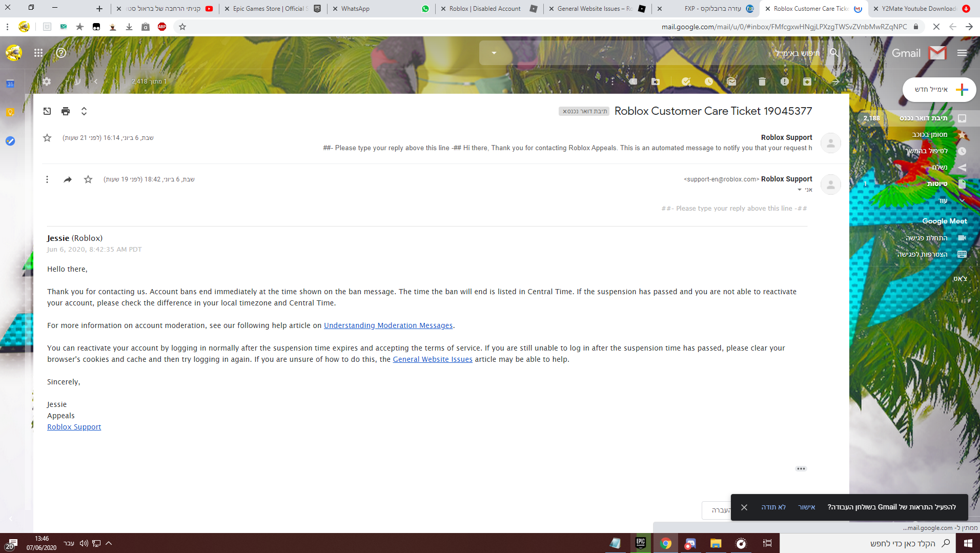Click the browser downloads extension icon
This screenshot has width=980, height=553.
(x=129, y=27)
